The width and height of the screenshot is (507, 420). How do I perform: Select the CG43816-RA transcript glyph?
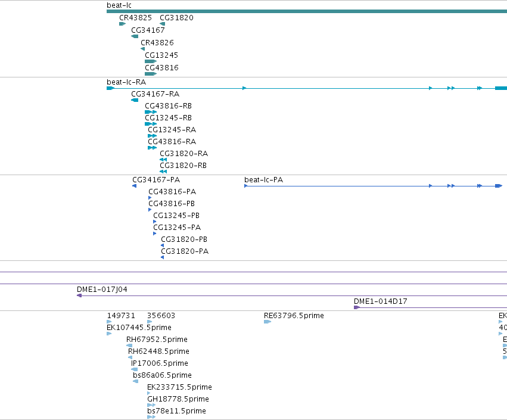pyautogui.click(x=153, y=148)
